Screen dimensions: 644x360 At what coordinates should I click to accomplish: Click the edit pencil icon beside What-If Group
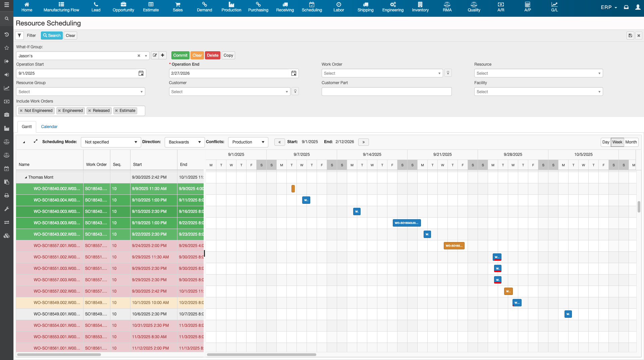[x=155, y=55]
